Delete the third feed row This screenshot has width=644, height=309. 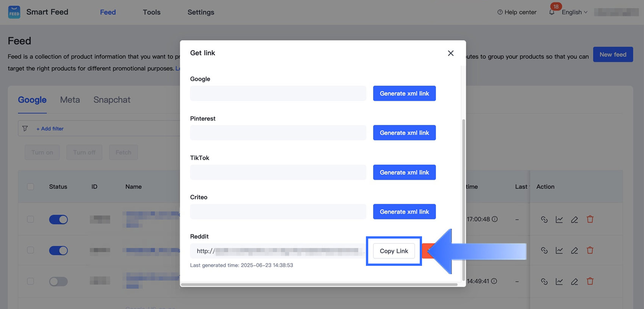click(590, 281)
